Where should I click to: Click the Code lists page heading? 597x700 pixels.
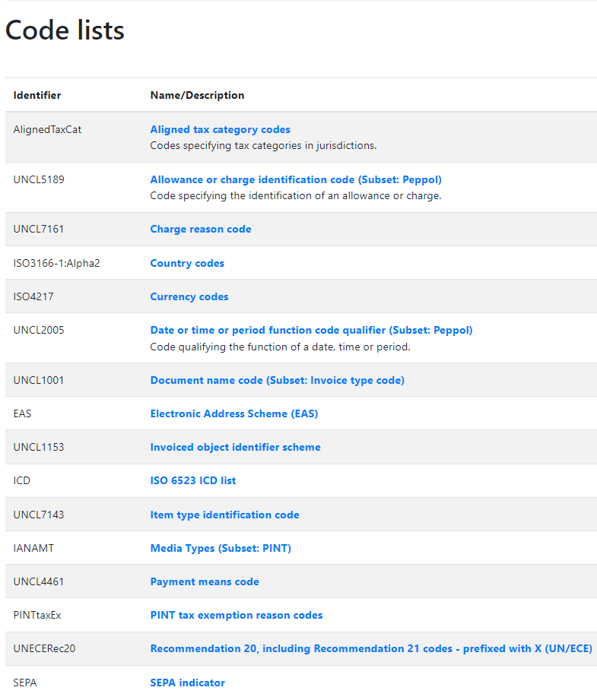65,30
